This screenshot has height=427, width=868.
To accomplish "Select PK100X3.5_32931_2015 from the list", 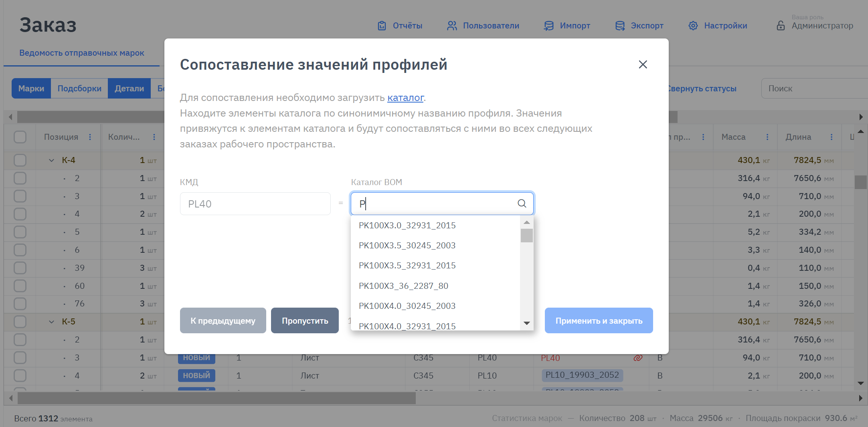I will 435,266.
